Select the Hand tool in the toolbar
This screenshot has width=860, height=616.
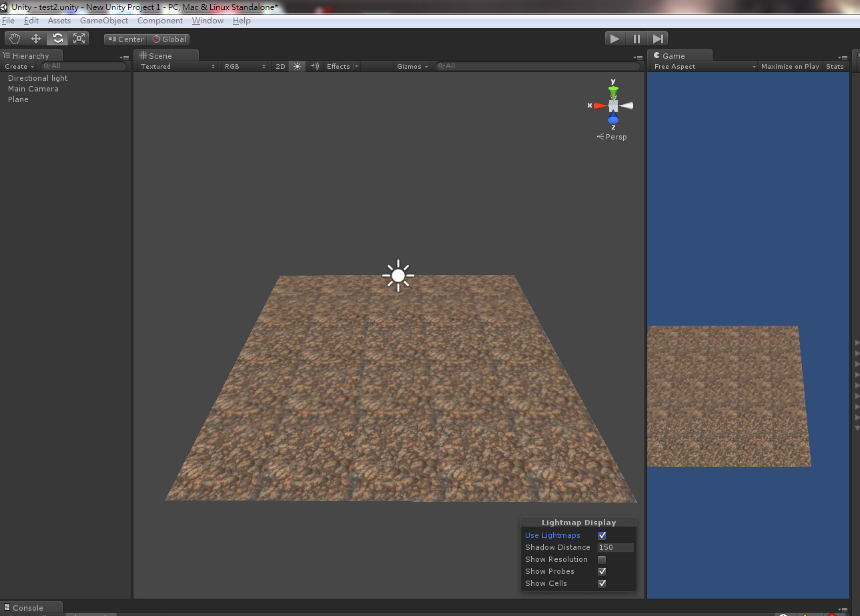pyautogui.click(x=15, y=39)
